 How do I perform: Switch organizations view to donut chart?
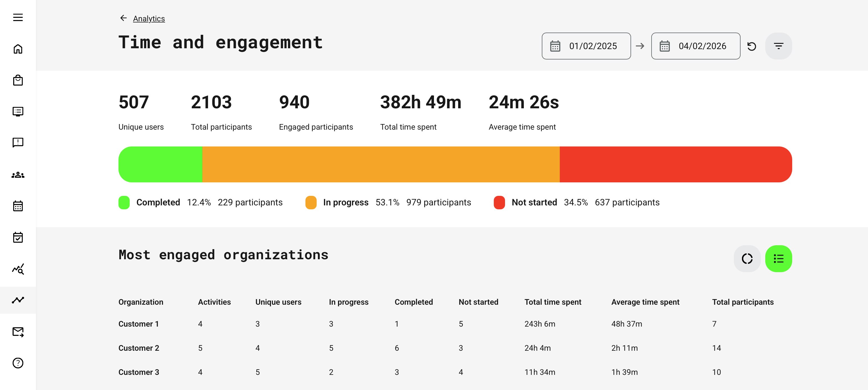click(747, 259)
